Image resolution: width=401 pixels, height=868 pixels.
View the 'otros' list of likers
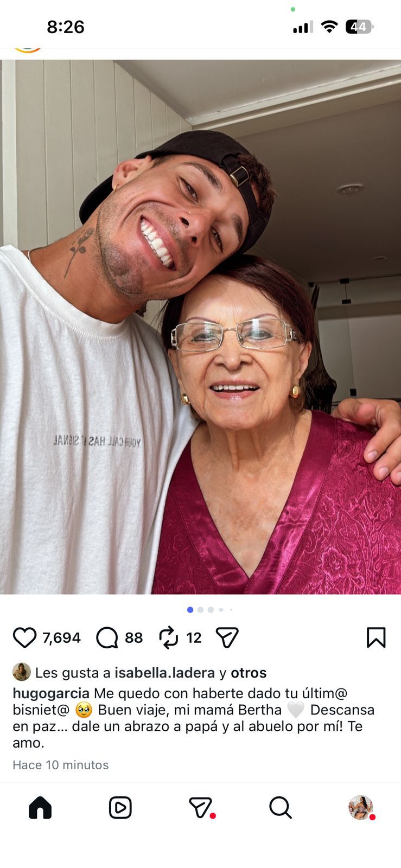[249, 673]
